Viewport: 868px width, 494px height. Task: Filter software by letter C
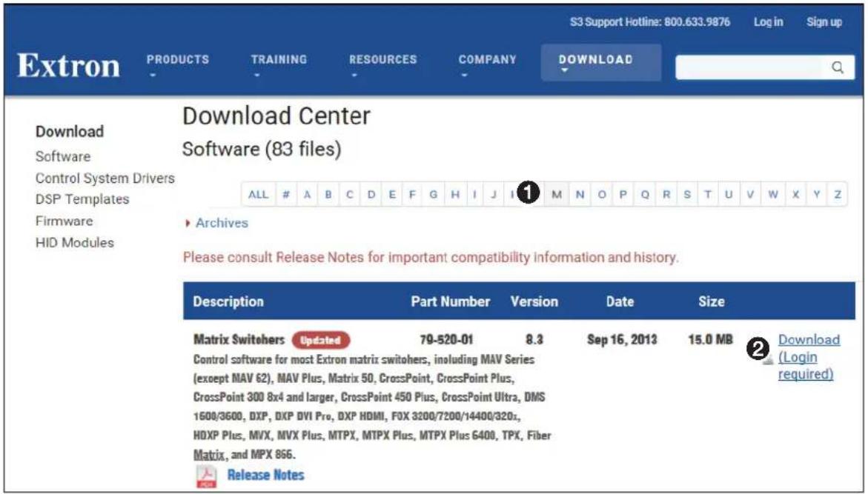click(349, 195)
